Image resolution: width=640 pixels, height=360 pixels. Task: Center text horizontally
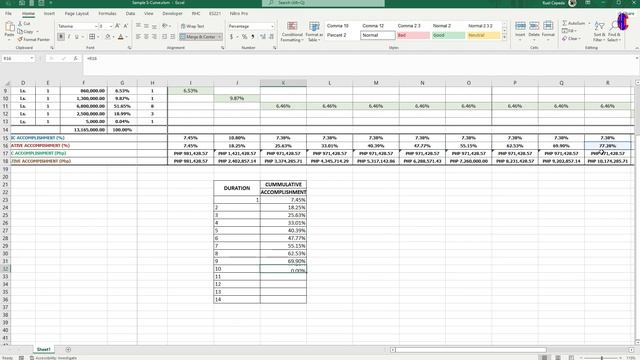(x=146, y=37)
